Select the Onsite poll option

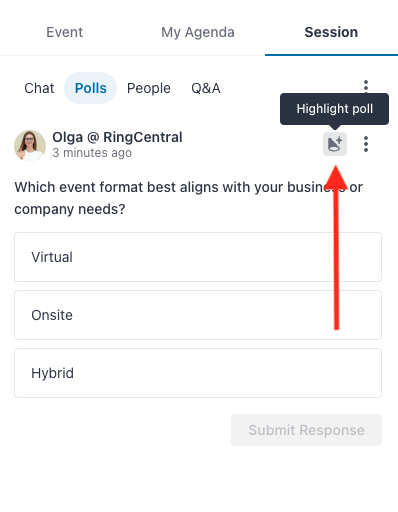[198, 315]
